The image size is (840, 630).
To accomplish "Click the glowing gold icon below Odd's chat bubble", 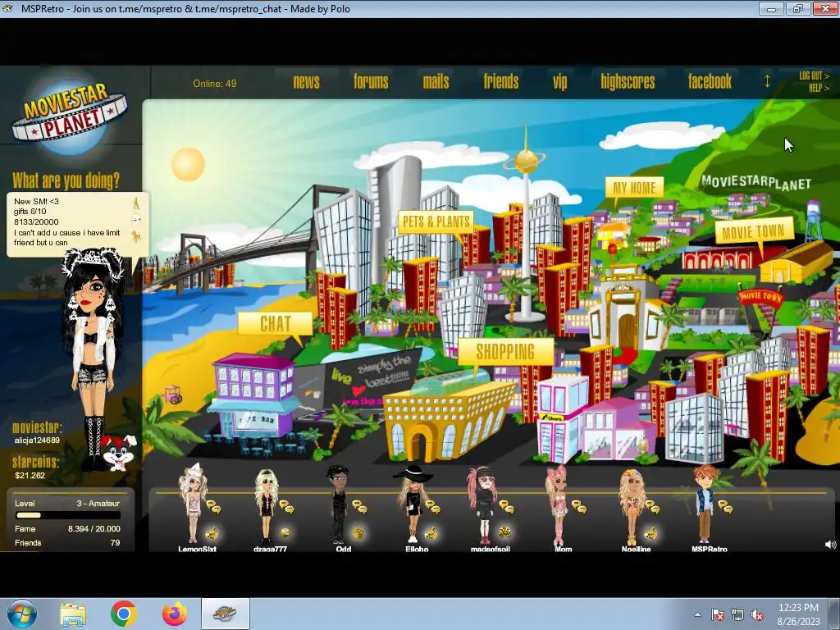I will [358, 532].
